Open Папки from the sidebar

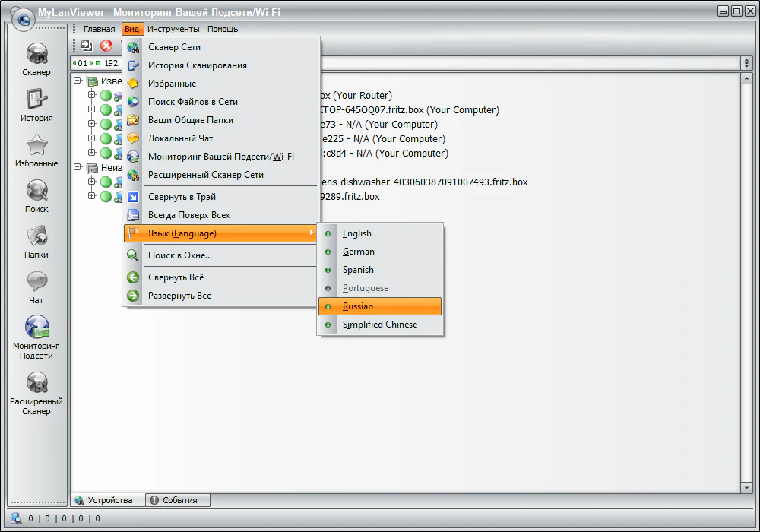click(36, 237)
